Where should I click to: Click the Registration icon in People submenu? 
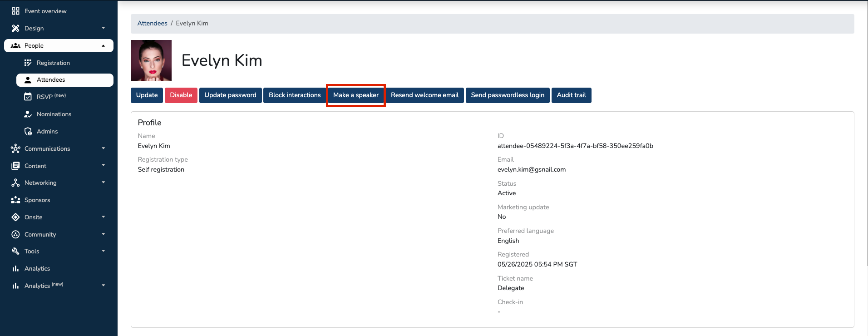click(x=28, y=63)
